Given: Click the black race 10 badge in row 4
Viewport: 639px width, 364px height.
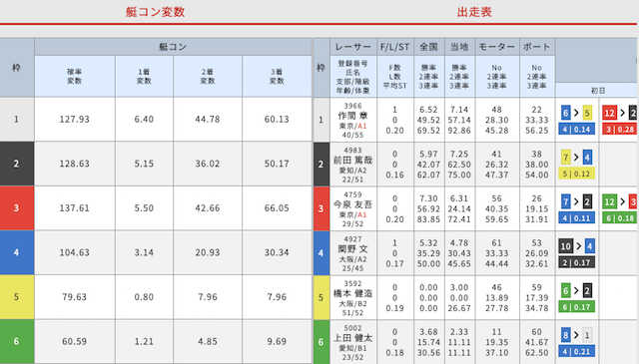Looking at the screenshot, I should pos(566,246).
